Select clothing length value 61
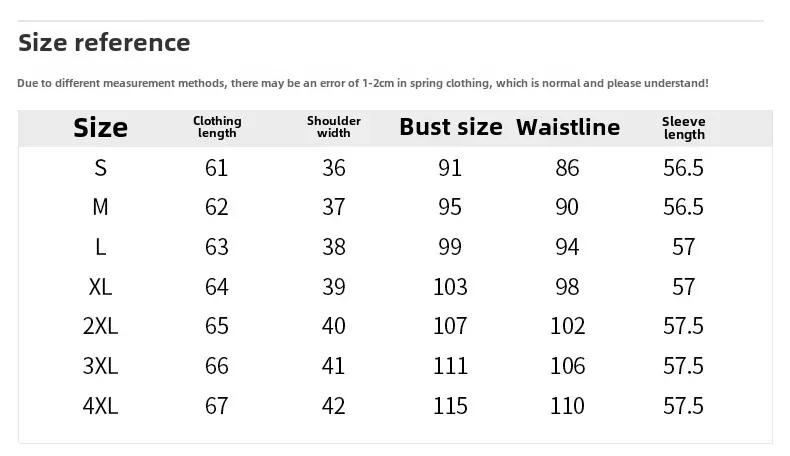Viewport: 790px width, 456px height. [217, 168]
